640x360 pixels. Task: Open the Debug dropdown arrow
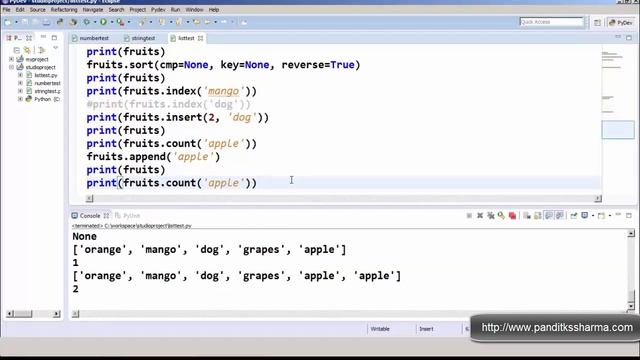(x=95, y=22)
